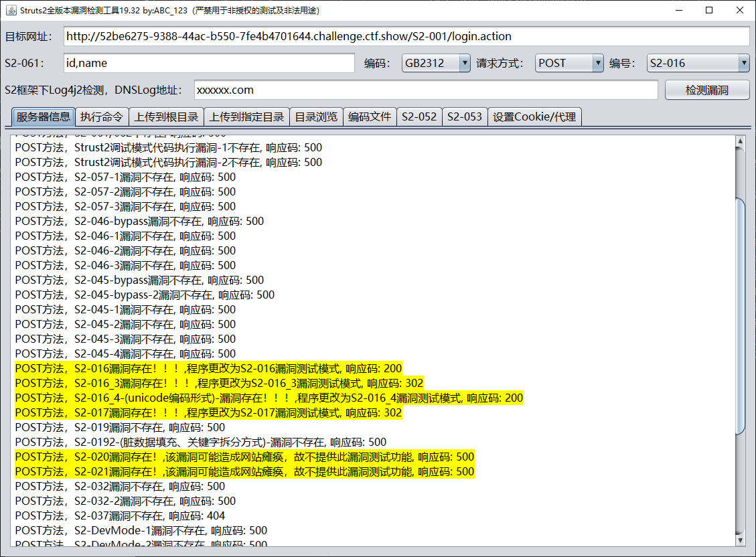Open the GB2312 encoding dropdown
This screenshot has width=756, height=557.
click(436, 63)
